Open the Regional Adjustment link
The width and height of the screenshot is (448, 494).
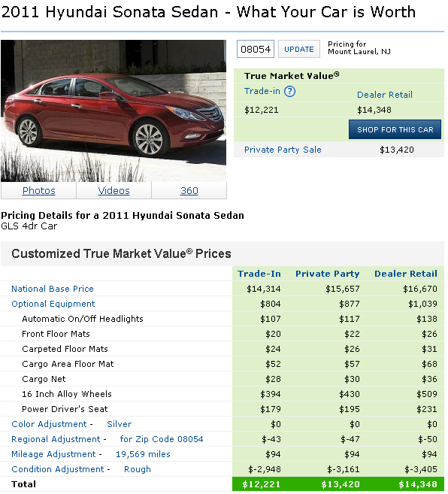coord(56,439)
